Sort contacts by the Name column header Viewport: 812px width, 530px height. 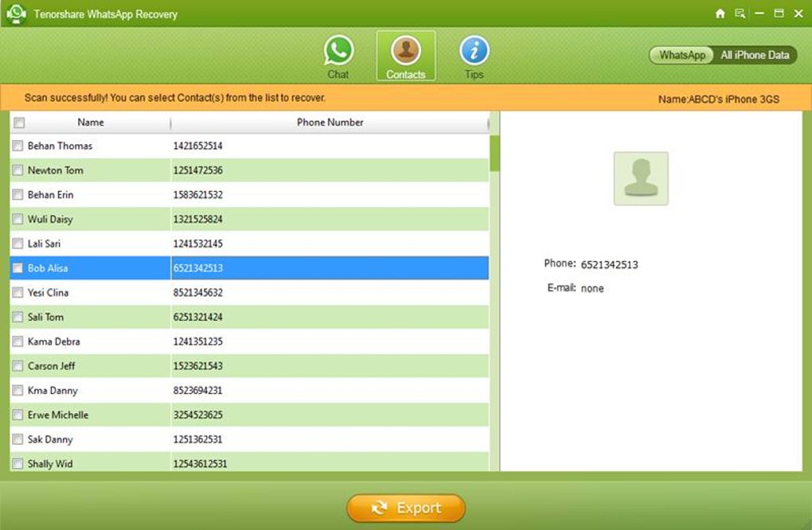[91, 122]
